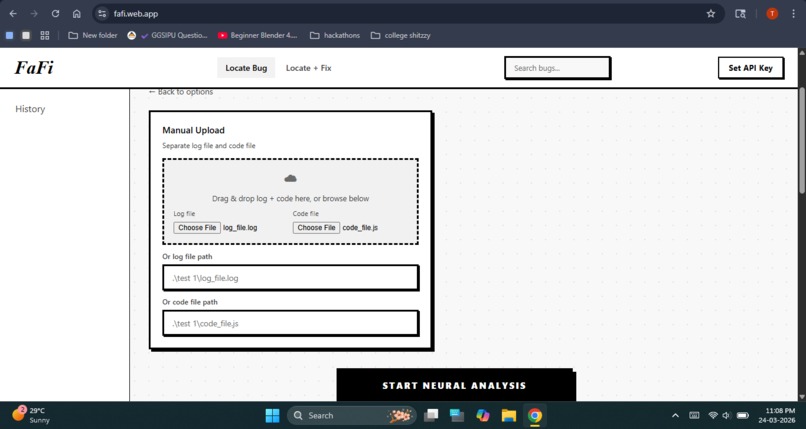
Task: Open the browser home icon
Action: tap(77, 14)
